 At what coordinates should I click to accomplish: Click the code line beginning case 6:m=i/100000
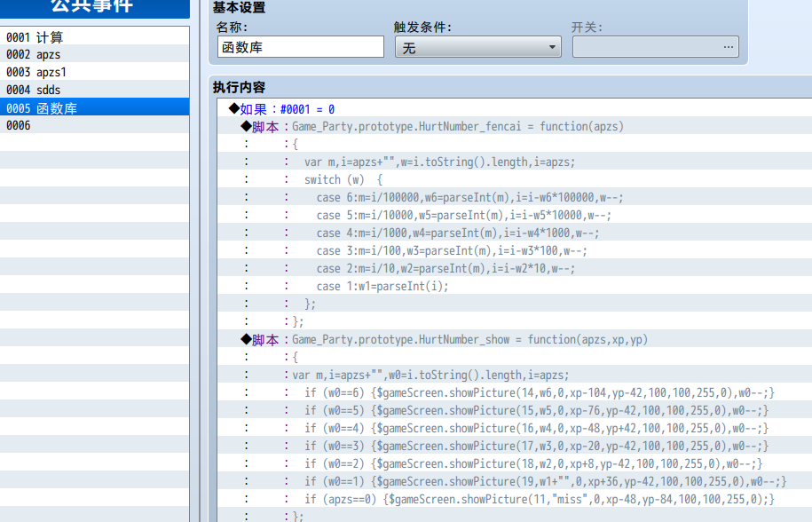click(x=515, y=197)
